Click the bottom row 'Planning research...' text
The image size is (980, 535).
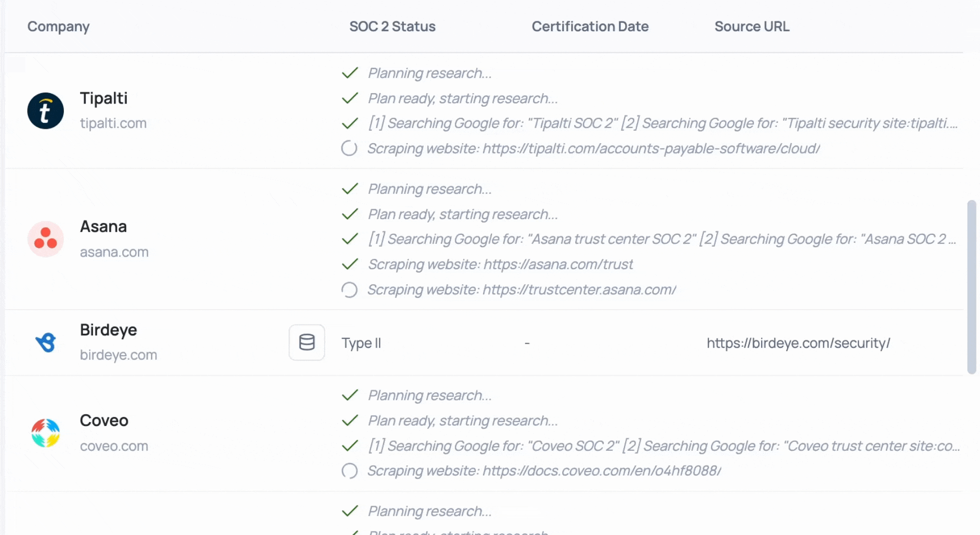point(430,511)
